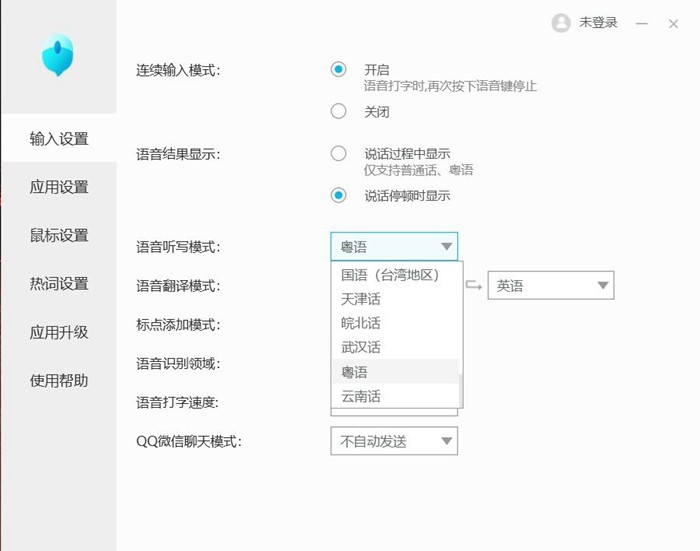
Task: Switch to 输入设置 tab
Action: pyautogui.click(x=59, y=138)
